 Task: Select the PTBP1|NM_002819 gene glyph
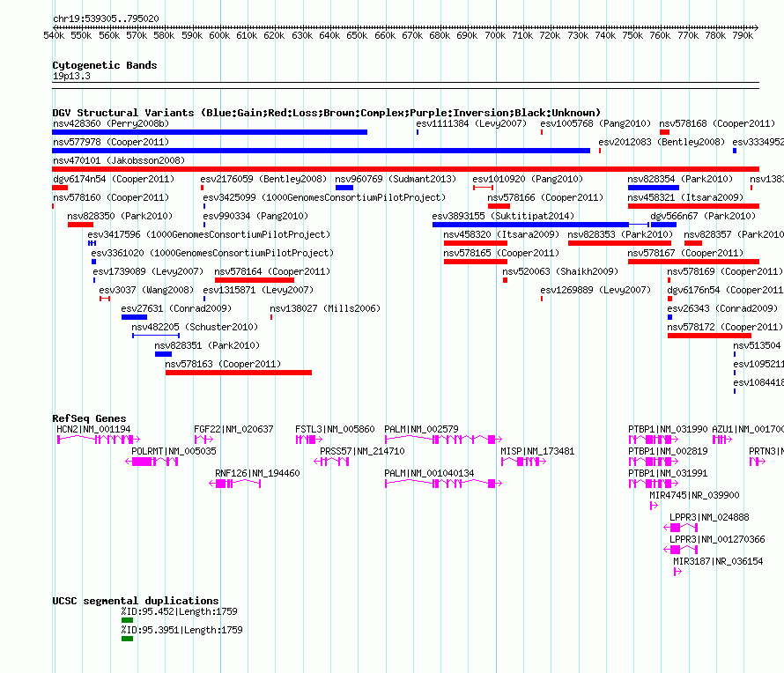pyautogui.click(x=654, y=462)
